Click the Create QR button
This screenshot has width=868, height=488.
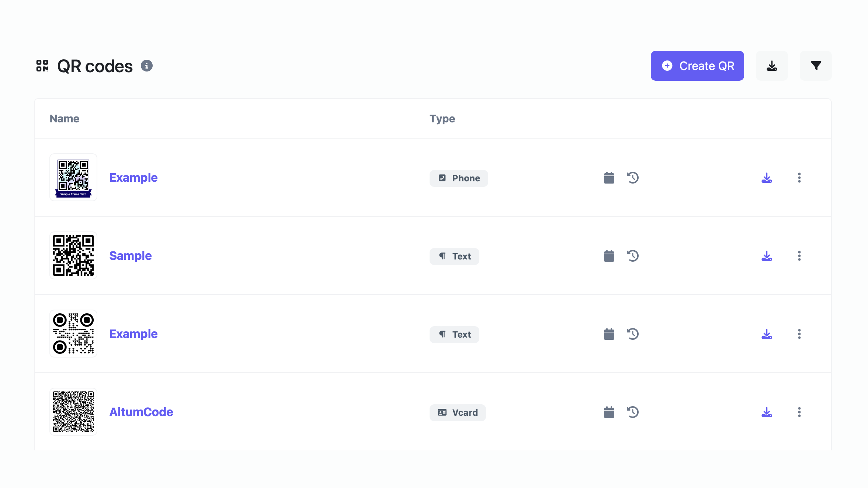[697, 66]
